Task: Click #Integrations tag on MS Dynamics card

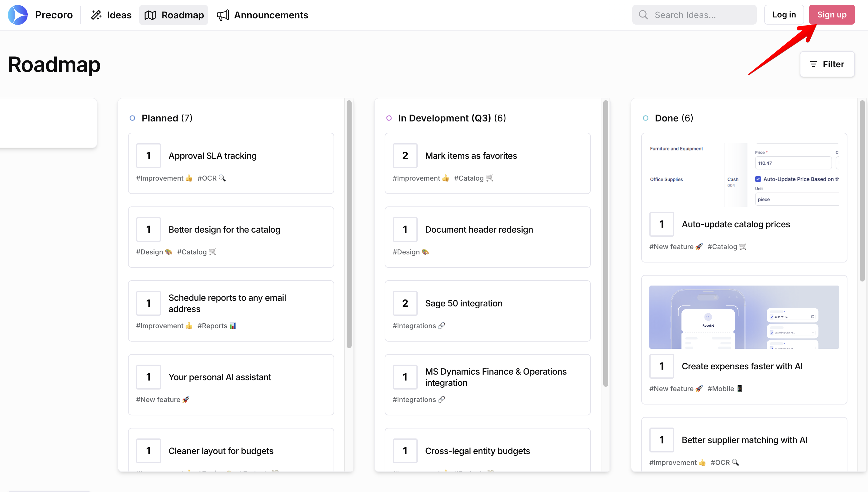Action: pyautogui.click(x=419, y=400)
